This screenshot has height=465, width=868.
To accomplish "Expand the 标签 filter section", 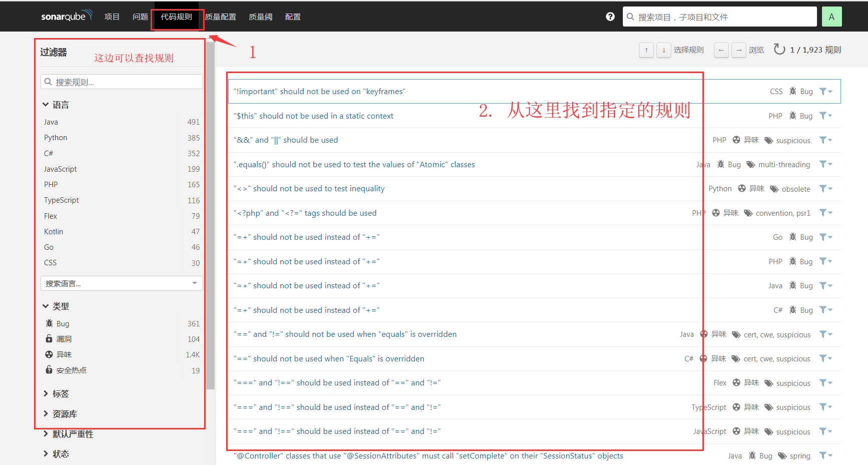I will [61, 393].
